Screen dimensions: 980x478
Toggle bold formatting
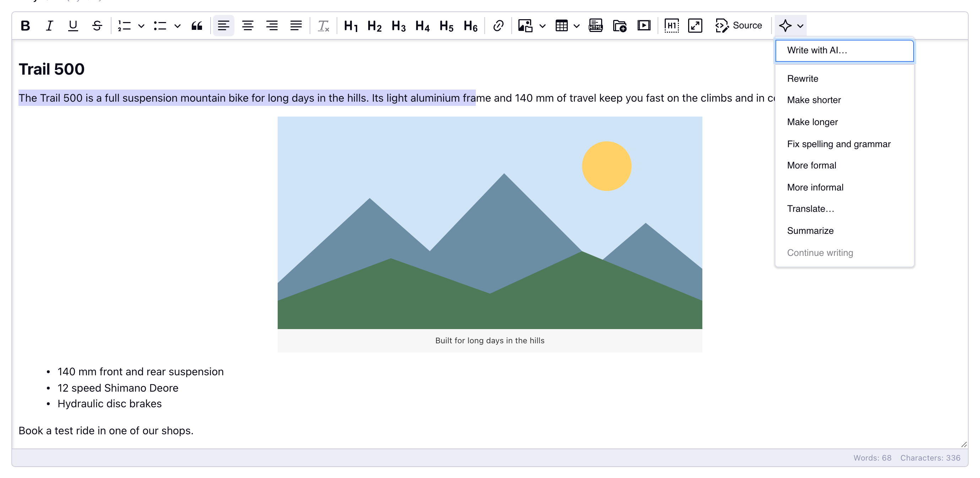click(26, 26)
